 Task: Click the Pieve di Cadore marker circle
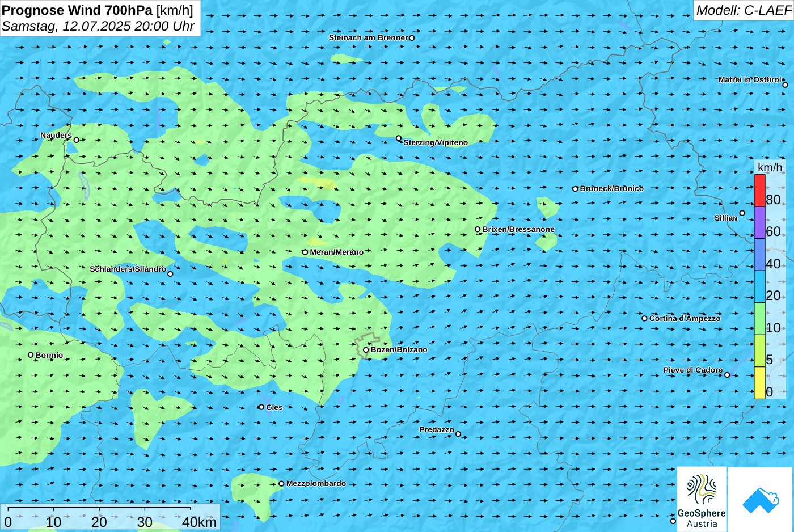point(727,375)
